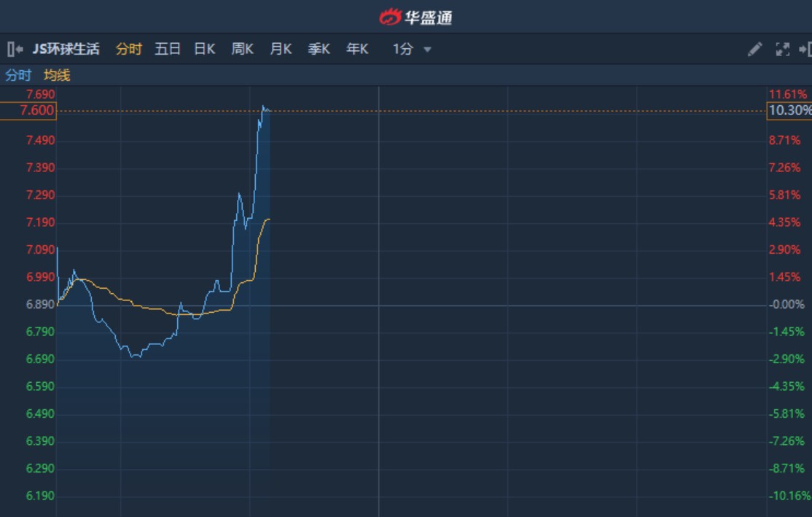
Task: Click the highlighted 7.600 current price label
Action: (28, 110)
